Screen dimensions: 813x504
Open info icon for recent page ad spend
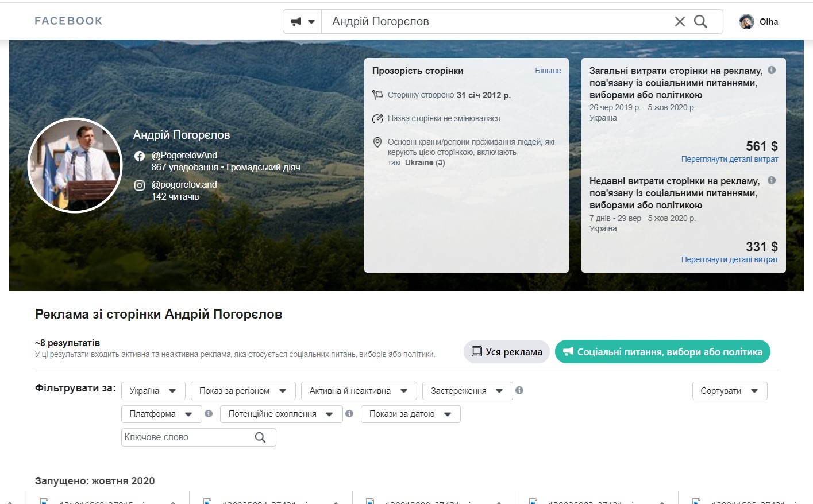pyautogui.click(x=772, y=180)
